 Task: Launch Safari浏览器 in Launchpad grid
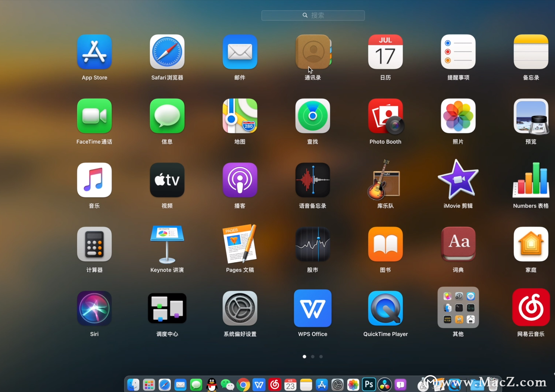coord(167,52)
